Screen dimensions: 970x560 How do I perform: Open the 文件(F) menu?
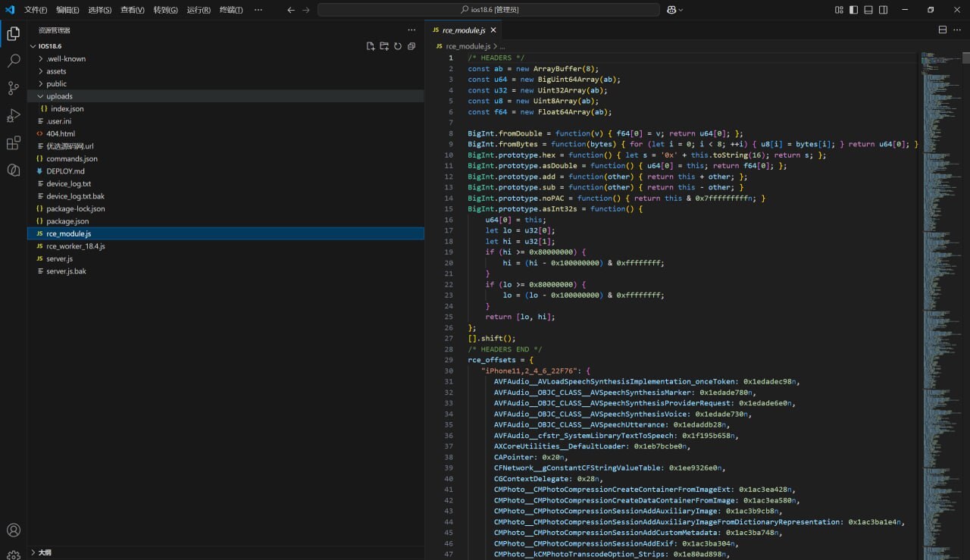pos(36,10)
